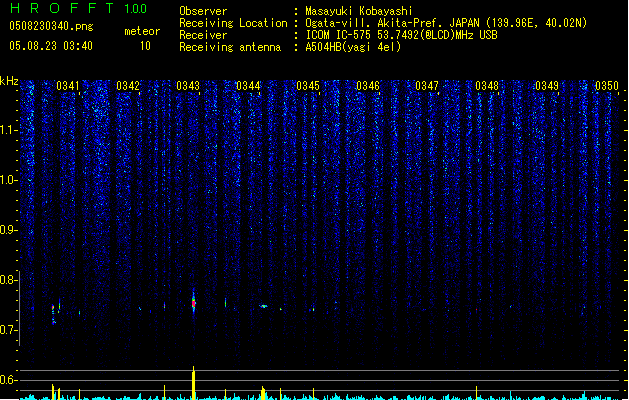This screenshot has width=629, height=400.
Task: Click the 0350 time marker
Action: pyautogui.click(x=607, y=86)
